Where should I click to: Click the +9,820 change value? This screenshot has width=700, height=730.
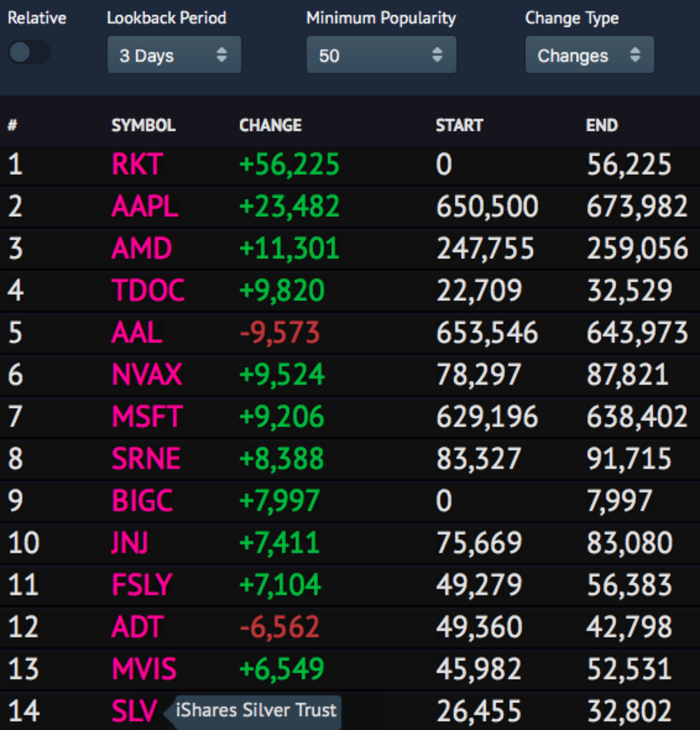coord(282,290)
